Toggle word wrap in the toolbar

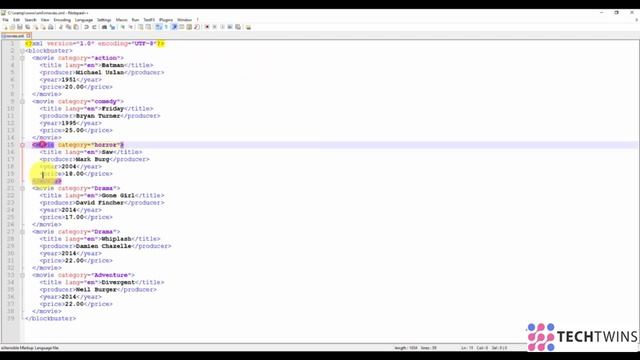pyautogui.click(x=158, y=27)
